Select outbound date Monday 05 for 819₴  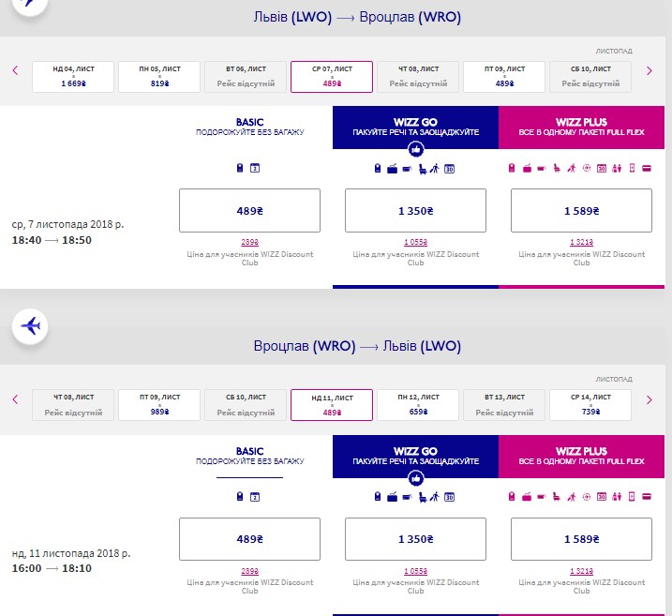[159, 77]
